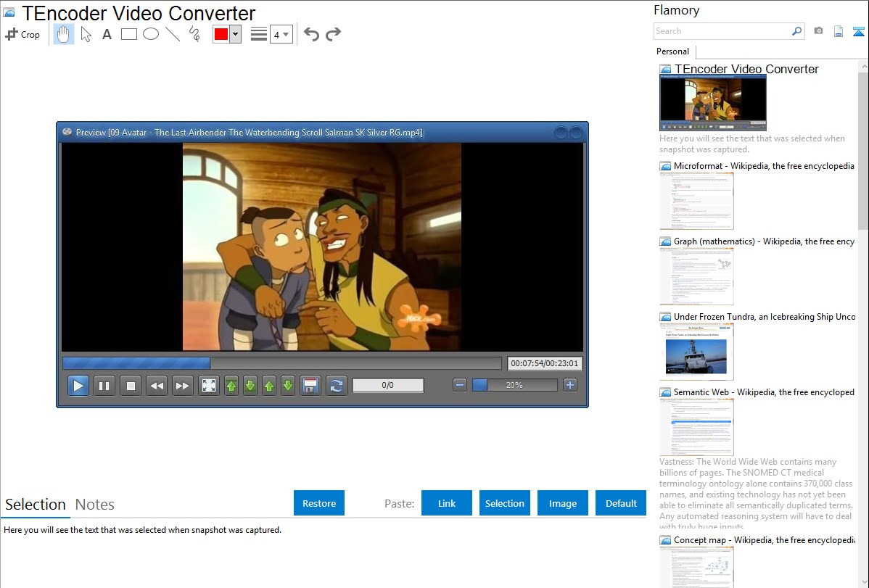The image size is (869, 588).
Task: Redo the last undone edit
Action: pos(333,34)
